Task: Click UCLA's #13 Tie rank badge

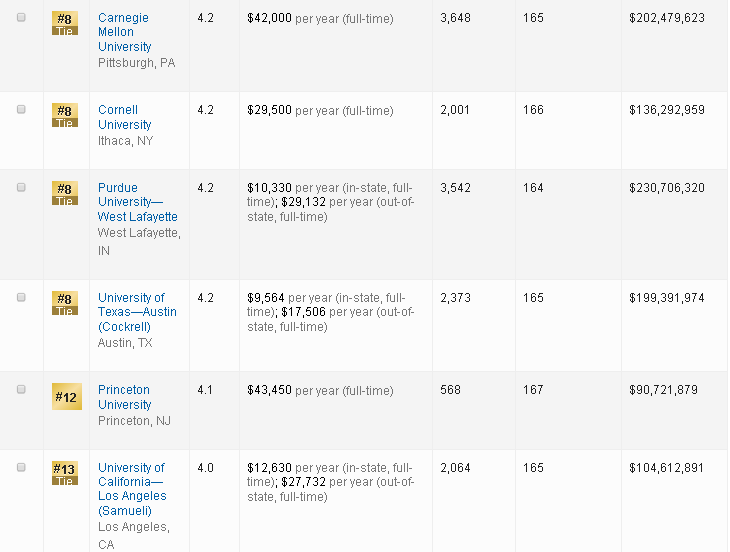Action: 64,473
